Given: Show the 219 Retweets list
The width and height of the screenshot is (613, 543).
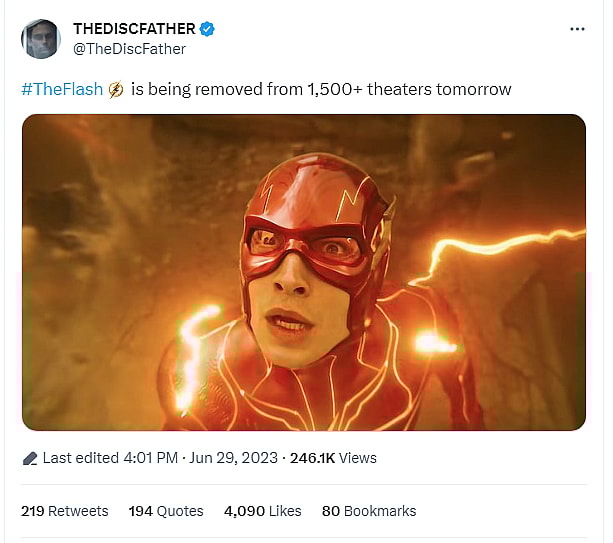Looking at the screenshot, I should [65, 511].
